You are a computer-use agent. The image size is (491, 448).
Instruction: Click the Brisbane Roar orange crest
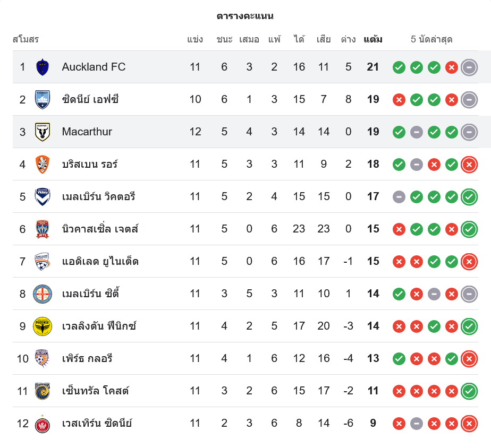click(x=43, y=164)
